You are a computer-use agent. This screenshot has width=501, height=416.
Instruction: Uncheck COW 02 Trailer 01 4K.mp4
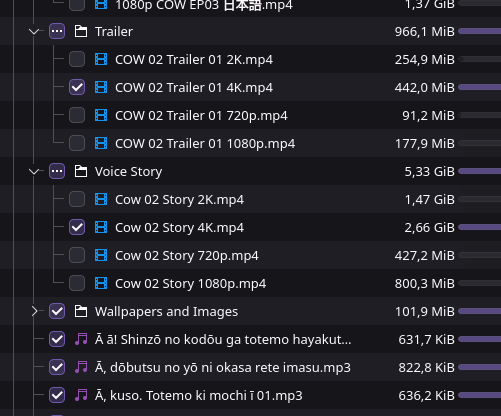click(77, 87)
